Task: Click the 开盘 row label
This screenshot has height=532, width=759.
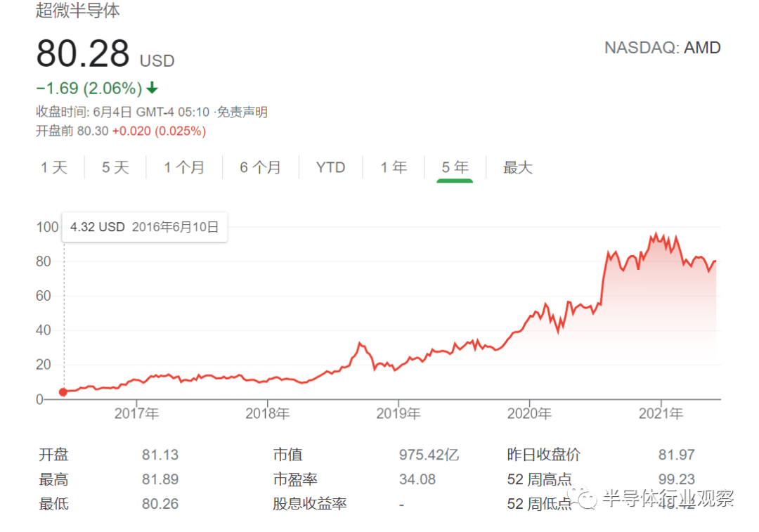Action: (53, 455)
